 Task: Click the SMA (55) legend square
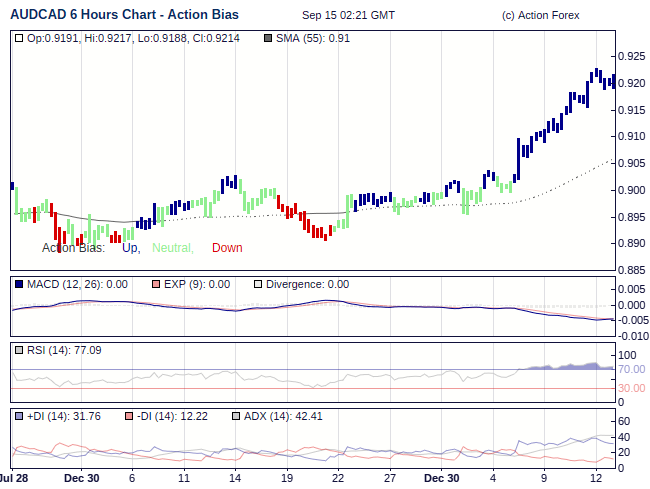click(x=267, y=39)
